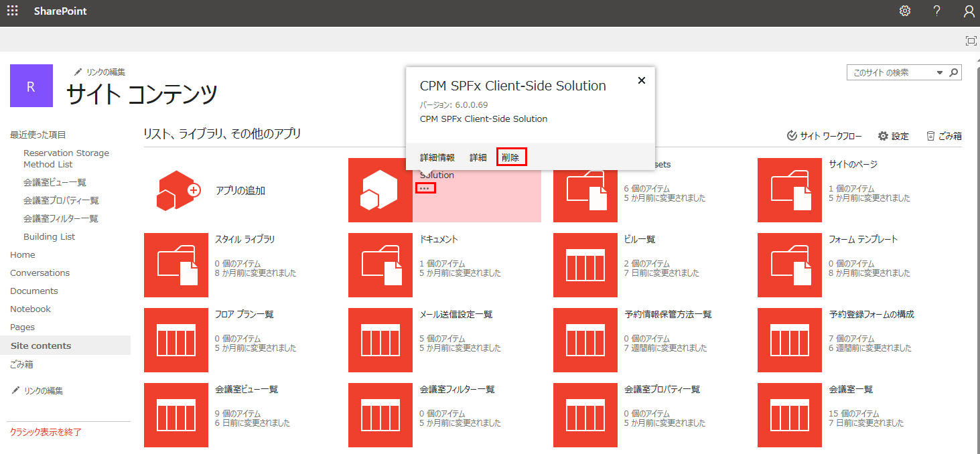The image size is (980, 454).
Task: Click クラシック表示を終了 link
Action: [46, 432]
